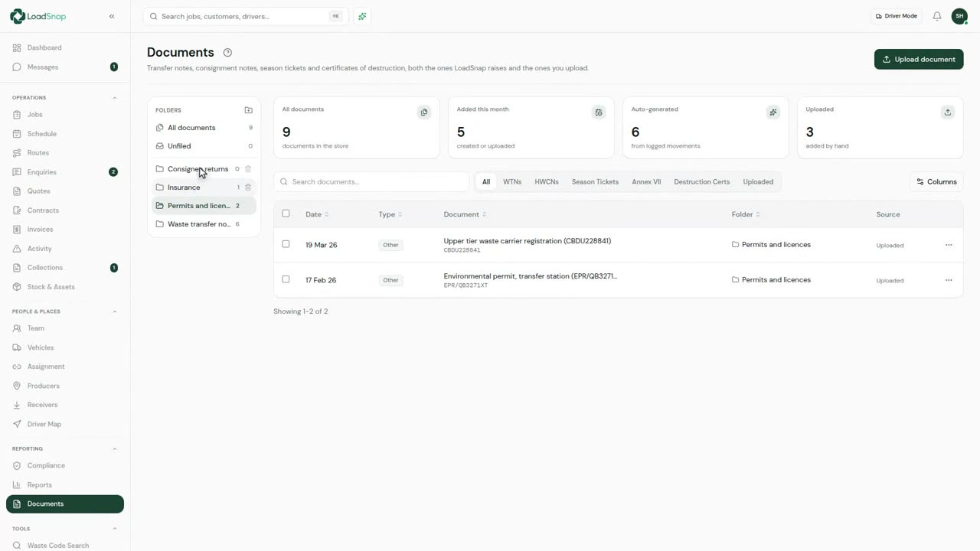Open the Columns settings button

(x=936, y=182)
